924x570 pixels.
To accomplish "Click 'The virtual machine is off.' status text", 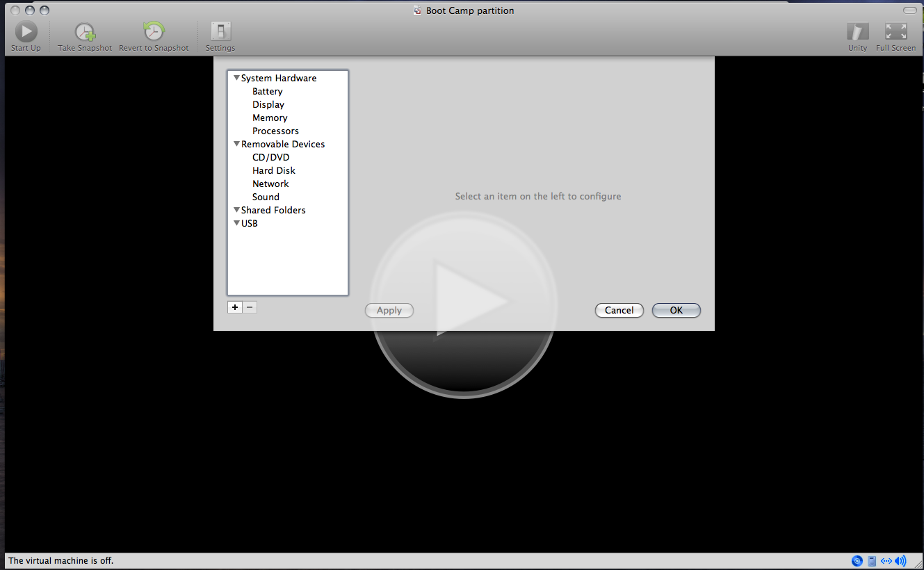I will [60, 561].
